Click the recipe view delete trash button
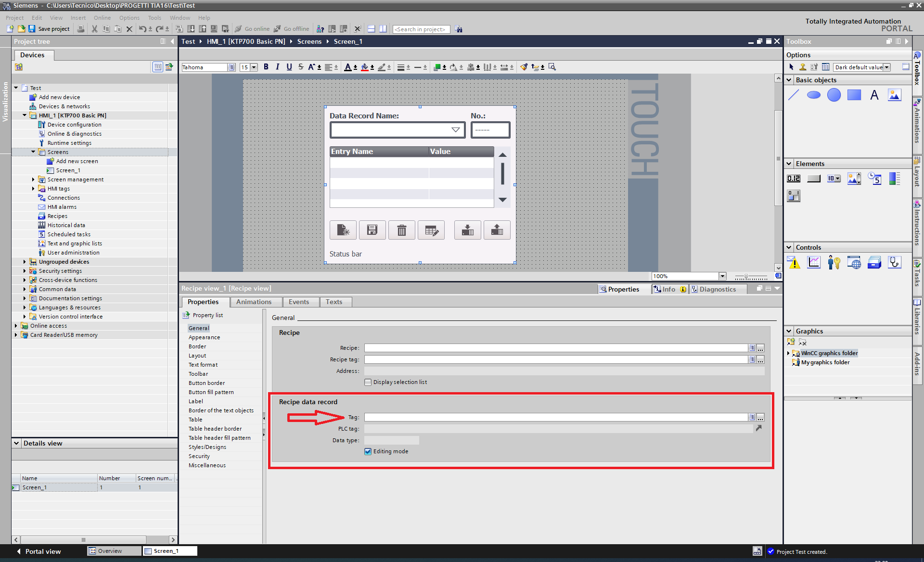 pos(401,230)
